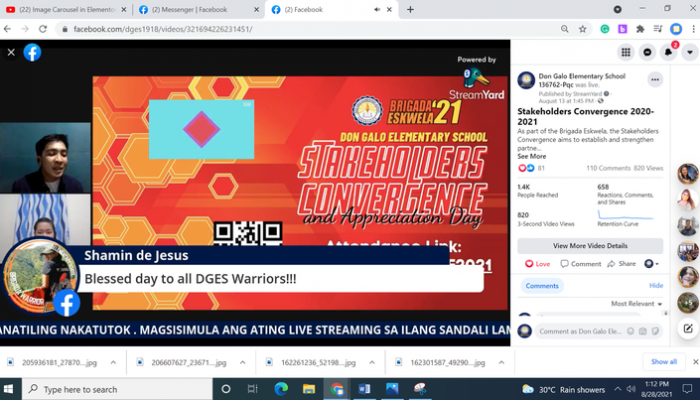Open the Messenger icon in Facebook header

[x=647, y=52]
